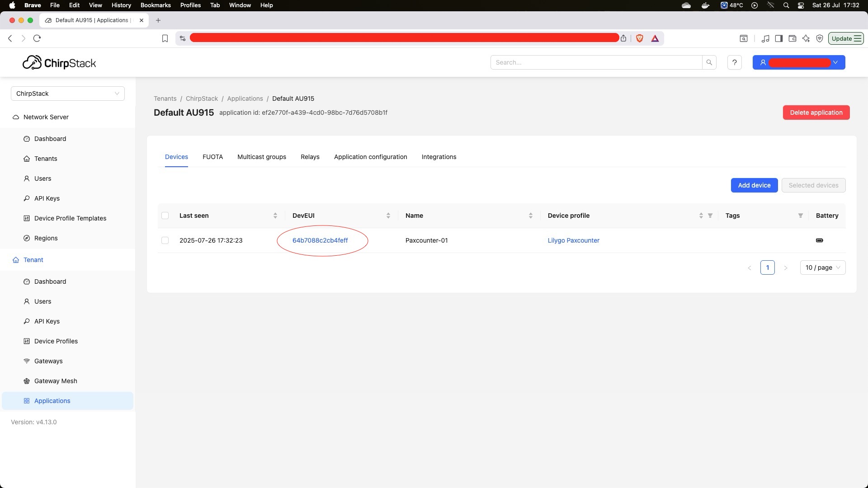
Task: Click Brave Shields lion icon
Action: pyautogui.click(x=639, y=38)
